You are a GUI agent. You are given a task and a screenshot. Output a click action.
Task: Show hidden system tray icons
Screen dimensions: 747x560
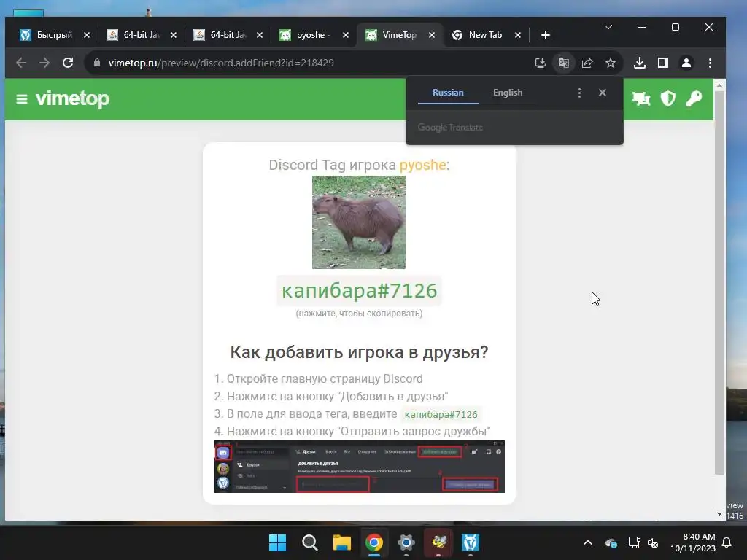click(x=588, y=542)
